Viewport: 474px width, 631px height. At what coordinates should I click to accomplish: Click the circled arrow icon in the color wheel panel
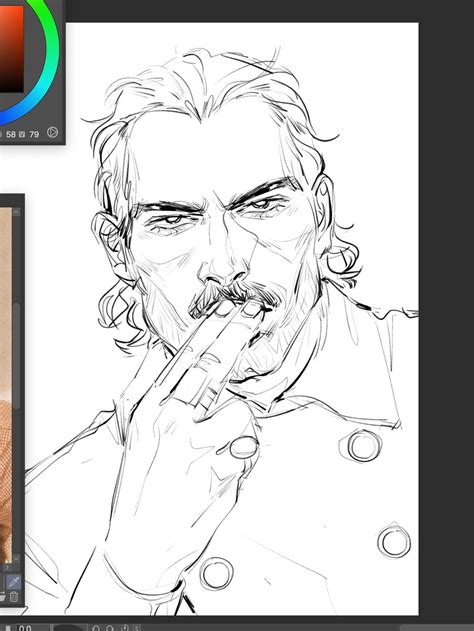click(x=52, y=132)
